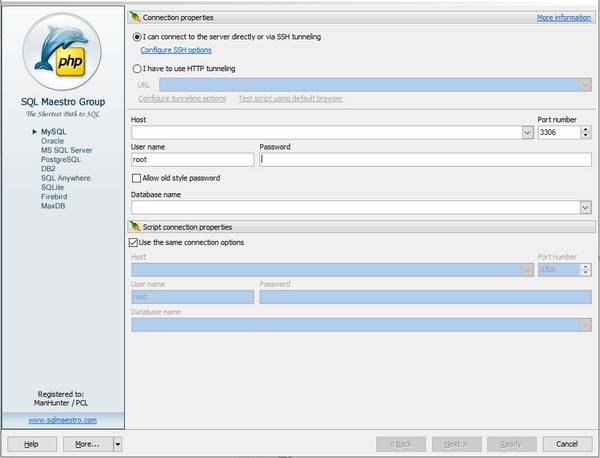Open the Host dropdown list
Viewport: 600px width, 458px height.
[x=528, y=132]
